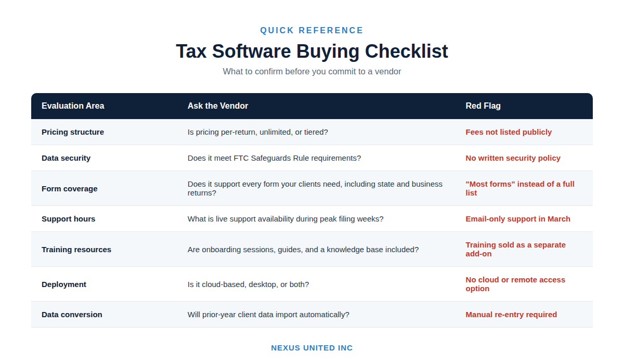This screenshot has width=624, height=364.
Task: Click 'Is it cloud-based, desktop, or both?'
Action: click(248, 284)
